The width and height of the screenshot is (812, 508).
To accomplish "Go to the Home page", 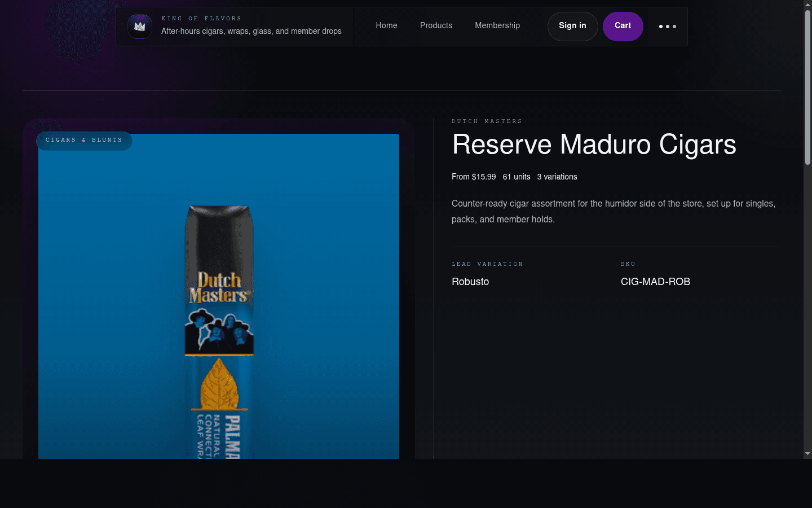I will [386, 25].
